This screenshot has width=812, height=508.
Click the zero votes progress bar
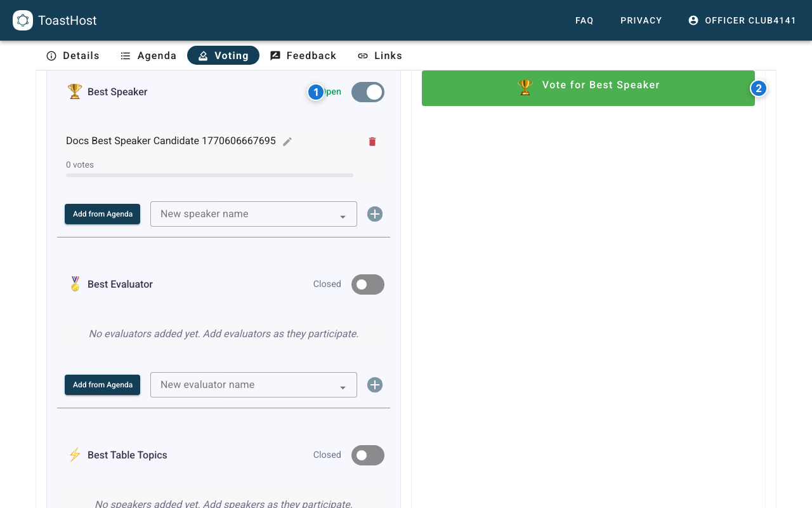click(x=209, y=175)
